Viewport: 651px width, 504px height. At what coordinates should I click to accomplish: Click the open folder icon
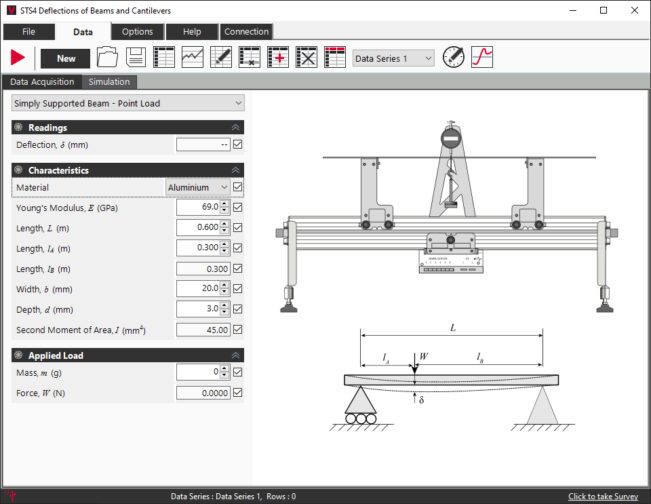coord(107,58)
